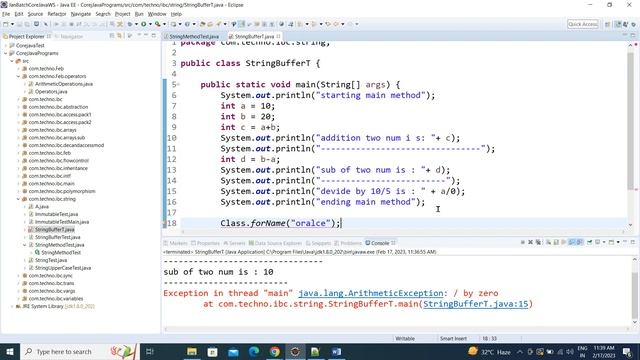
Task: Open the Project menu
Action: click(x=122, y=14)
